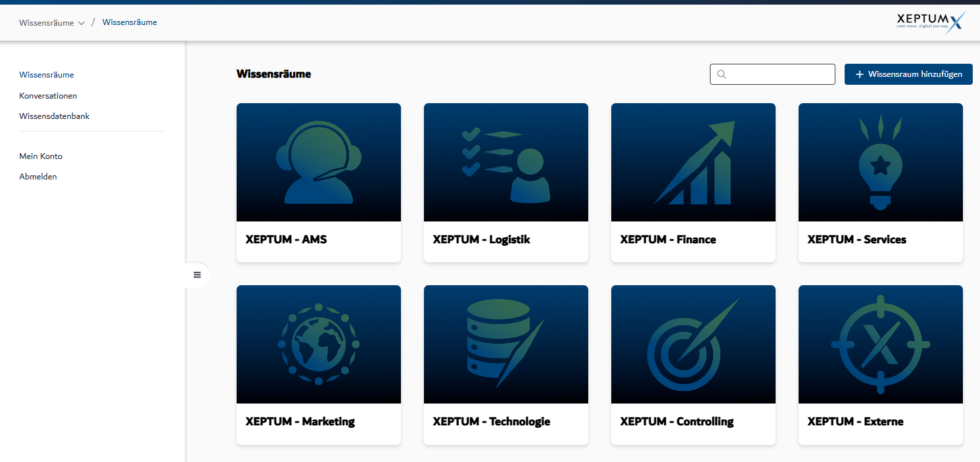Open Konversationen in the sidebar
The width and height of the screenshot is (980, 462).
pos(48,95)
